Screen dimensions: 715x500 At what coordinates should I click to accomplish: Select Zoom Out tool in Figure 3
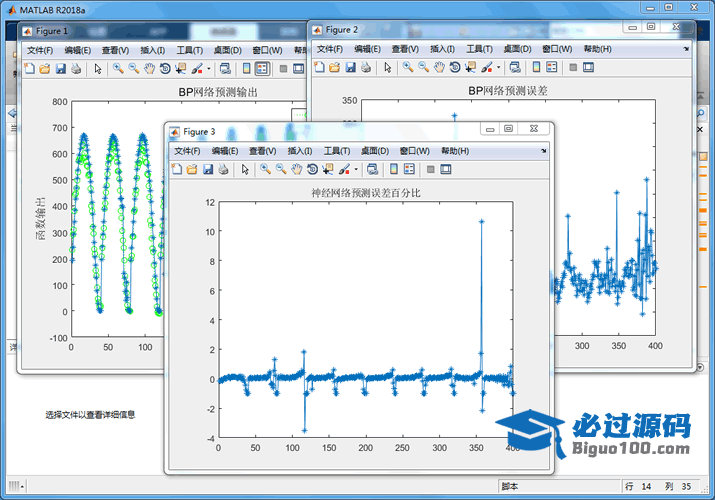(x=280, y=170)
